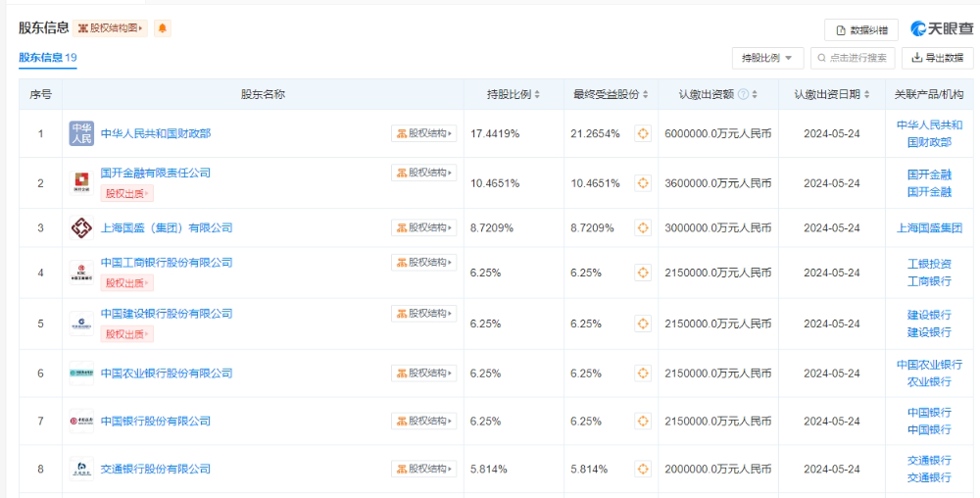980x498 pixels.
Task: Click the 中国银行 logo icon
Action: (81, 422)
